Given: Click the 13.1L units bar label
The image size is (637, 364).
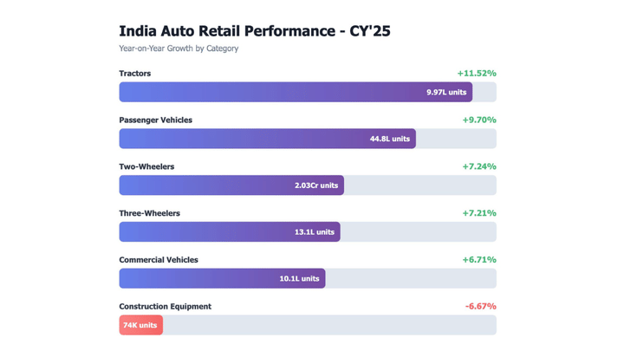Looking at the screenshot, I should point(314,232).
